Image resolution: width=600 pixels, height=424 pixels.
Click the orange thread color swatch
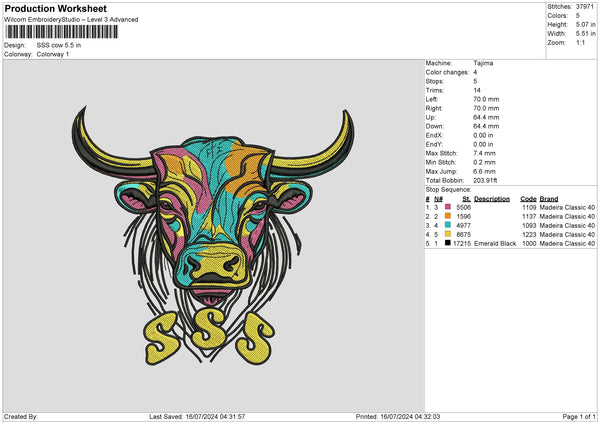point(448,216)
